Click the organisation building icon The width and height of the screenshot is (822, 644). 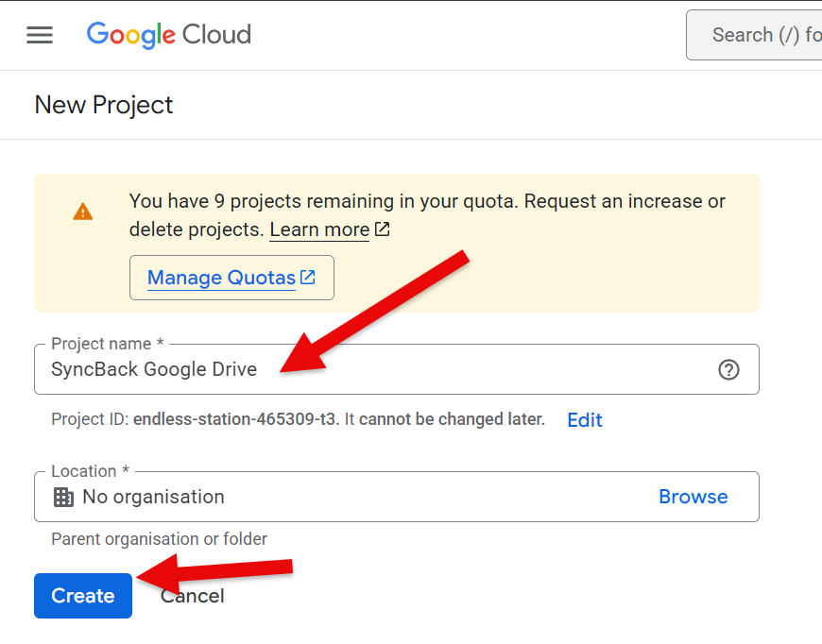pyautogui.click(x=63, y=497)
